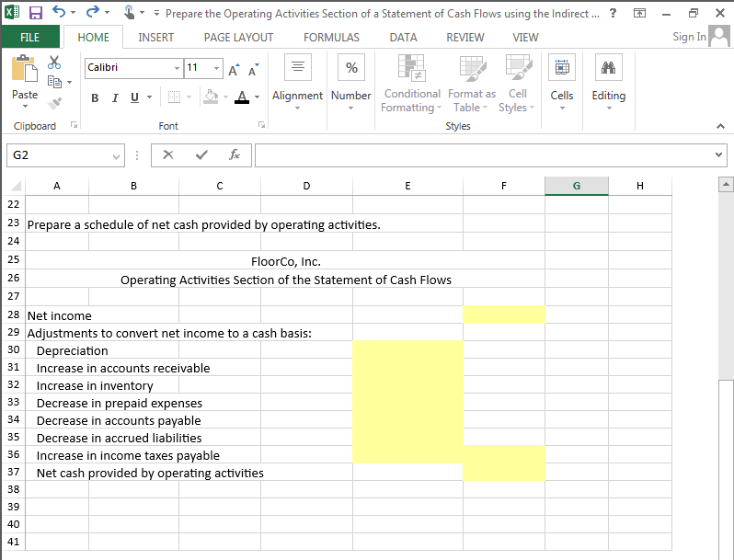
Task: Open the Paste options dropdown arrow
Action: [x=25, y=107]
